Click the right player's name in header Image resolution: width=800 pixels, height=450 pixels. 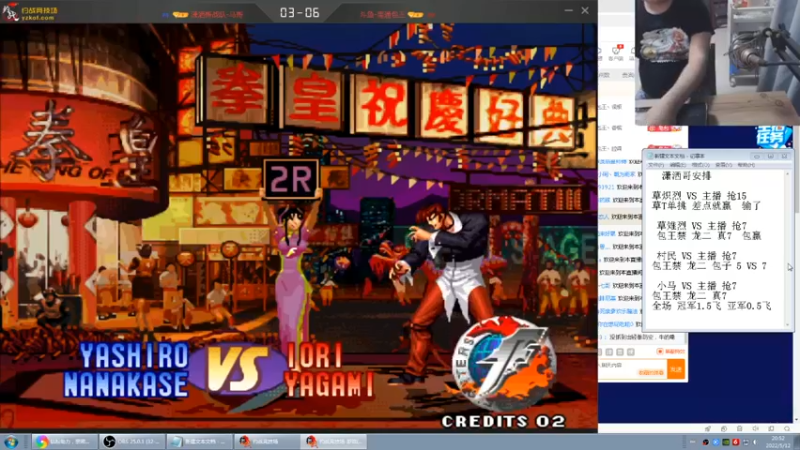[383, 15]
